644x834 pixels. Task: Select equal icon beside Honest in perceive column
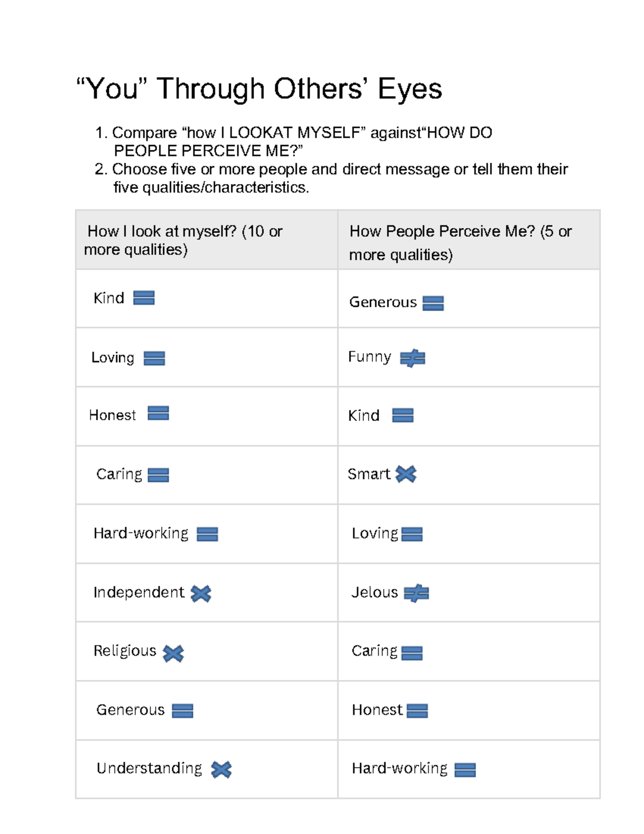(x=417, y=711)
